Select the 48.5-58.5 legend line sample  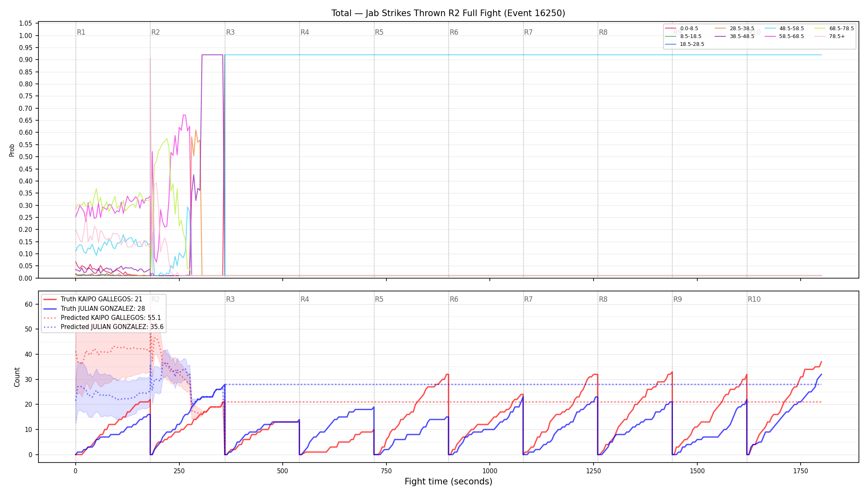tap(770, 29)
